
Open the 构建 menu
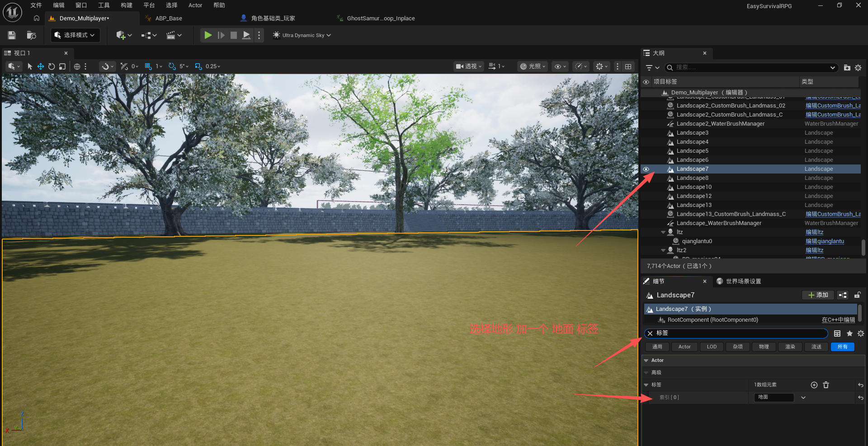(x=127, y=5)
